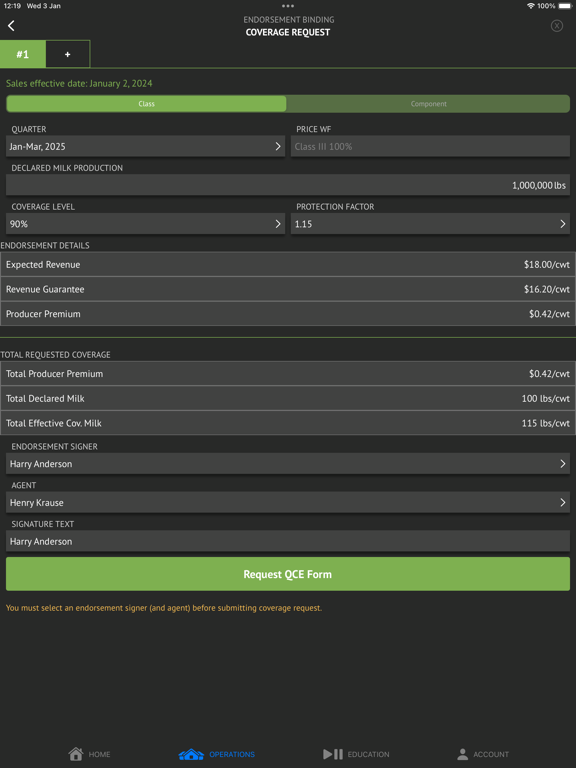This screenshot has width=576, height=768.
Task: Add a new endorsement with + tab
Action: coord(68,54)
